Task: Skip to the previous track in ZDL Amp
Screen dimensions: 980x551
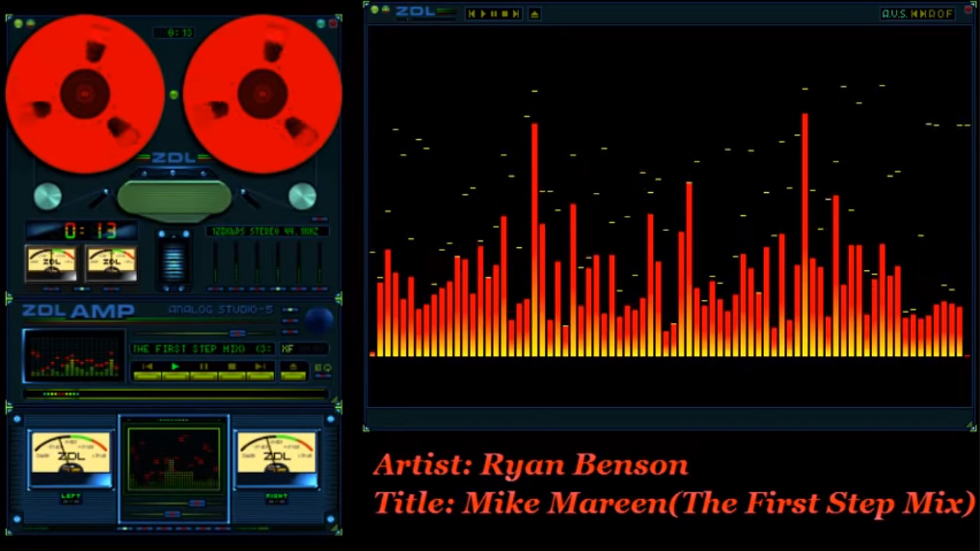Action: [x=148, y=368]
